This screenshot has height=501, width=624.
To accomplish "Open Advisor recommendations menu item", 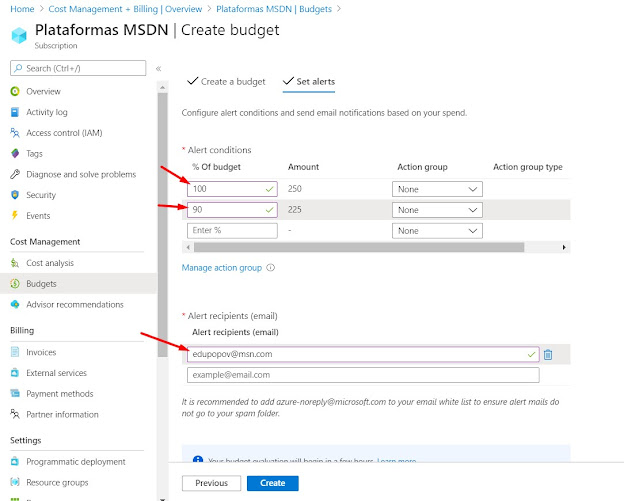I will point(75,304).
